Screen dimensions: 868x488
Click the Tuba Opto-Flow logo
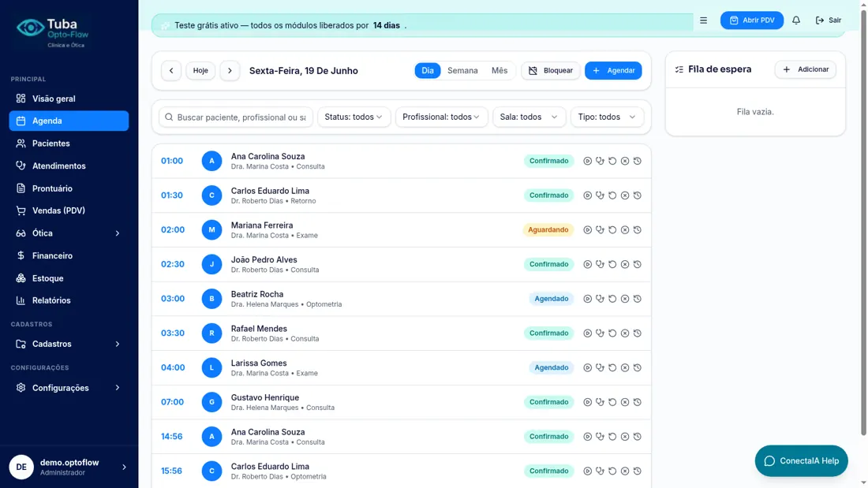[x=52, y=32]
